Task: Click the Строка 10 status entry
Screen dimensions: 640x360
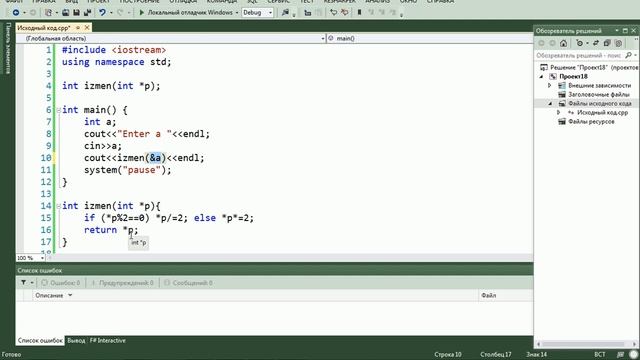Action: [448, 354]
